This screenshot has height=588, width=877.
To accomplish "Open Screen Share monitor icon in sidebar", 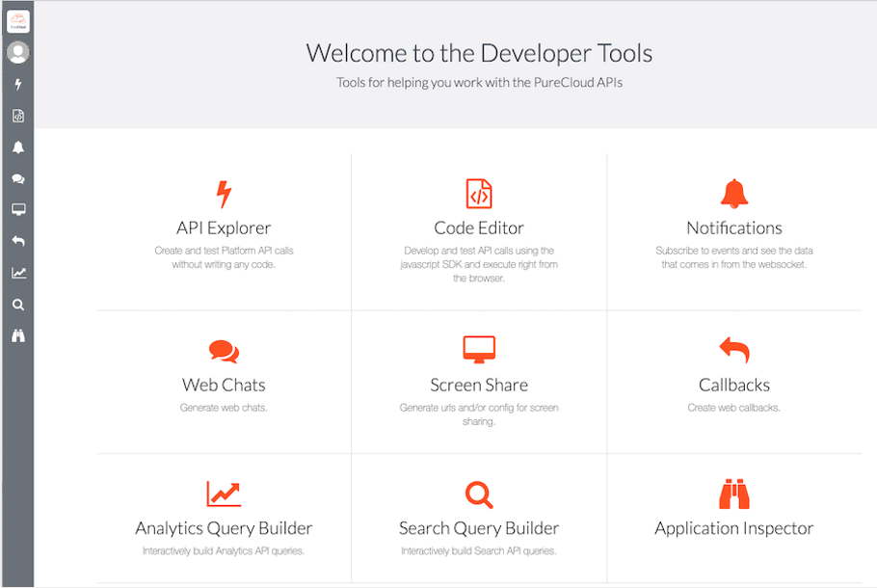I will point(18,210).
